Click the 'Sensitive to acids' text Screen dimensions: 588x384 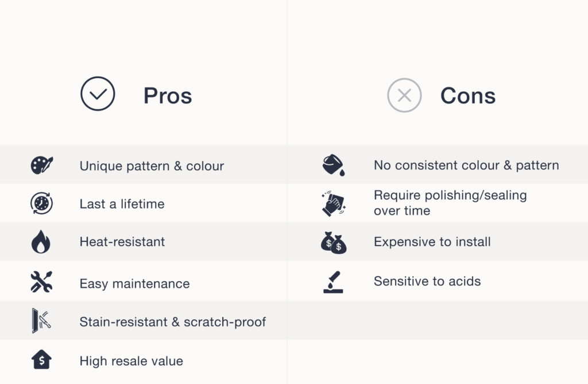pos(427,281)
